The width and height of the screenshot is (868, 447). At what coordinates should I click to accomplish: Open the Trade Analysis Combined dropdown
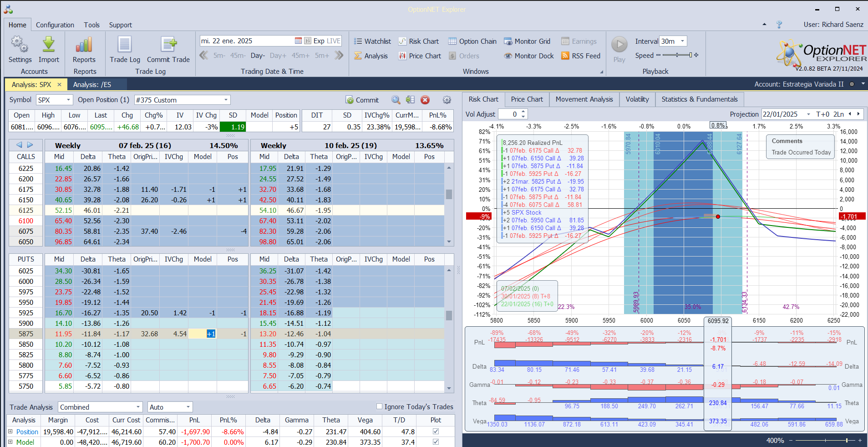138,407
